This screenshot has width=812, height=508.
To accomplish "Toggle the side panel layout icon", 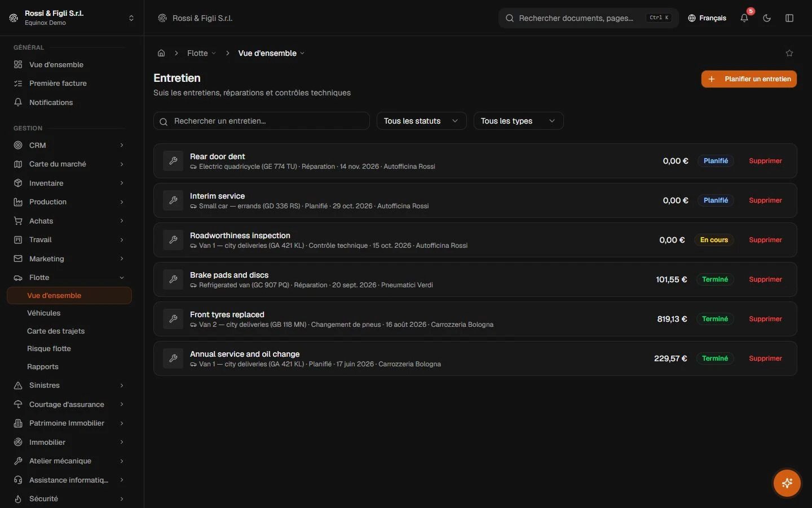I will tap(789, 18).
